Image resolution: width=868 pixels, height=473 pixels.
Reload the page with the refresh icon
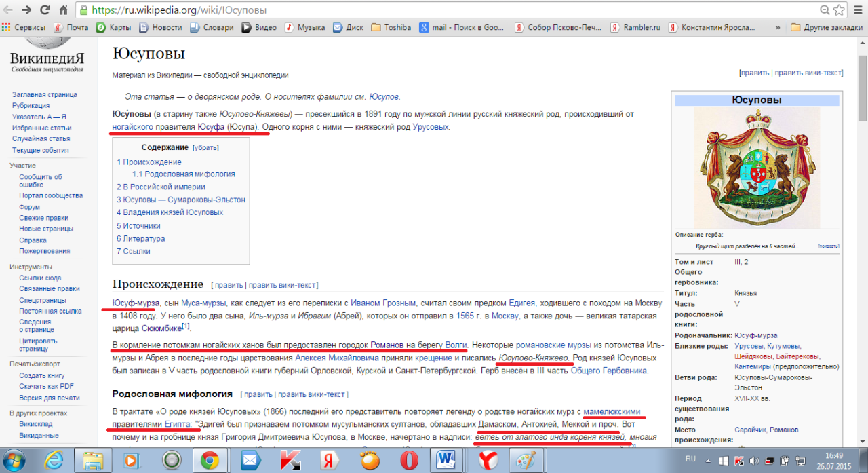point(45,10)
